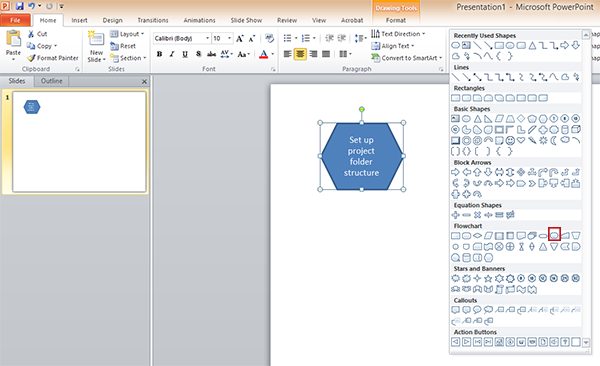600x366 pixels.
Task: Open the File backstage menu
Action: coord(15,20)
